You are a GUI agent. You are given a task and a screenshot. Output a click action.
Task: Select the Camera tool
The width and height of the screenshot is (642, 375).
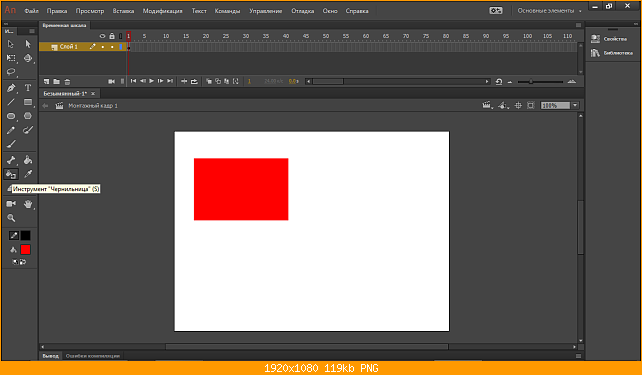pyautogui.click(x=11, y=203)
